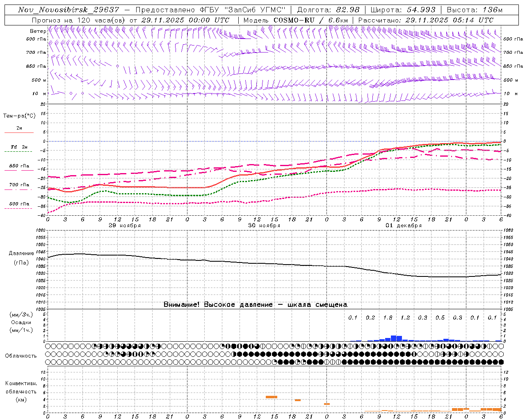Click the Широта: 54.993 value
Image resolution: width=525 pixels, height=420 pixels.
[x=403, y=10]
